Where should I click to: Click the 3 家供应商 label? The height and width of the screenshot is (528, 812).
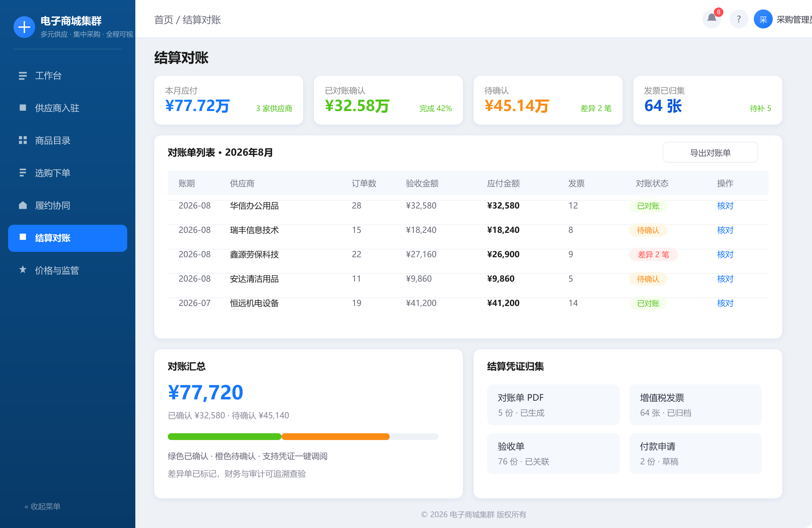point(274,109)
